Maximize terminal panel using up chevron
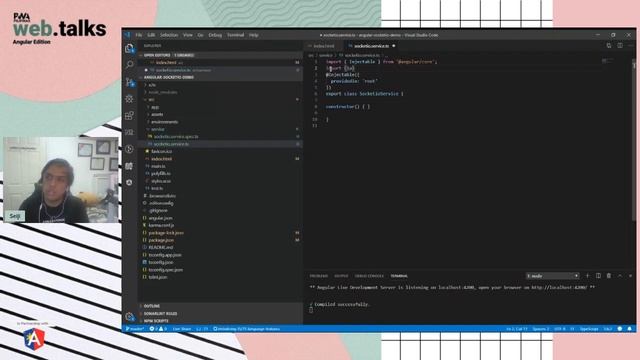Screen dimensions: 640x360 pos(620,276)
